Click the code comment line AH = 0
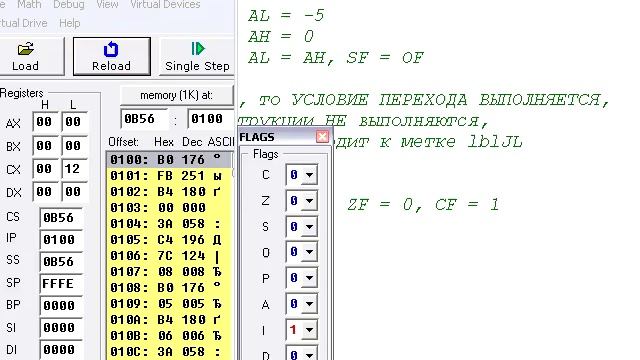 coord(281,37)
